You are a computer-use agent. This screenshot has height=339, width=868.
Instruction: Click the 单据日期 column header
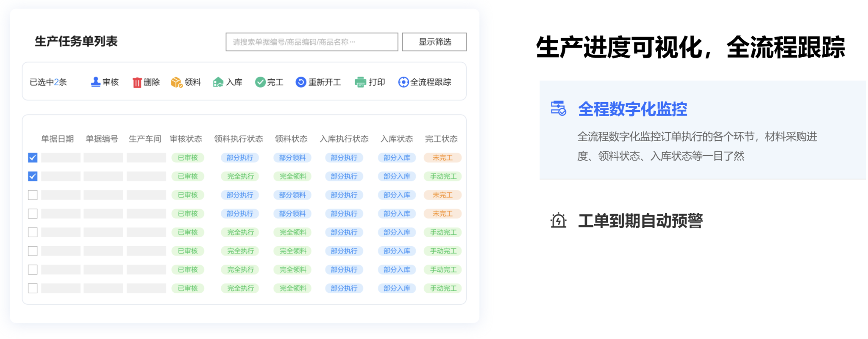tap(57, 139)
